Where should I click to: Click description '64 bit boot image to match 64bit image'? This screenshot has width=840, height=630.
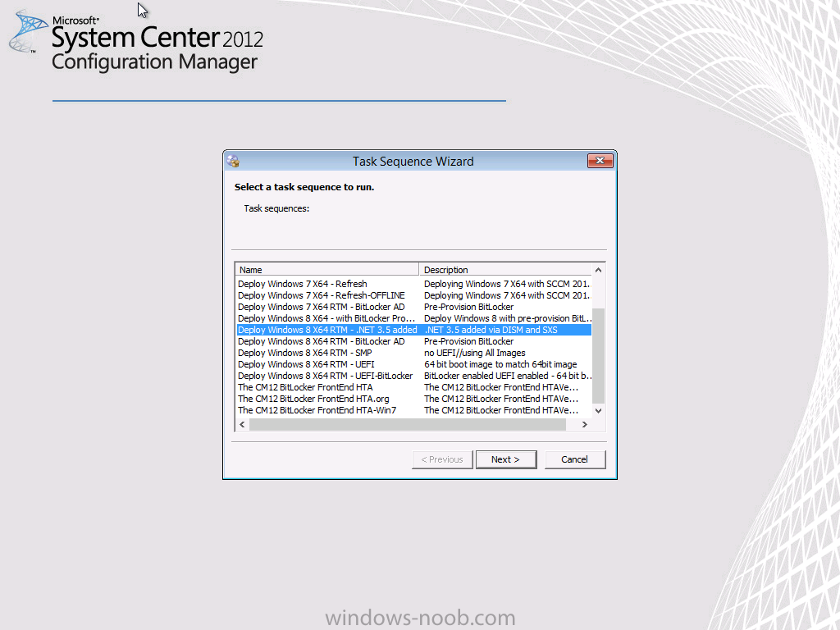tap(500, 364)
